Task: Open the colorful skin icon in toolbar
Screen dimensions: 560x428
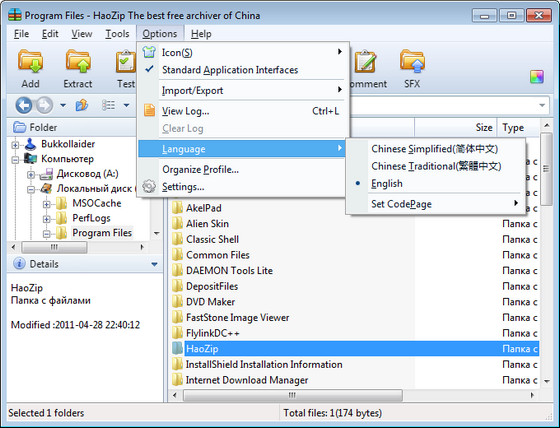Action: coord(536,76)
